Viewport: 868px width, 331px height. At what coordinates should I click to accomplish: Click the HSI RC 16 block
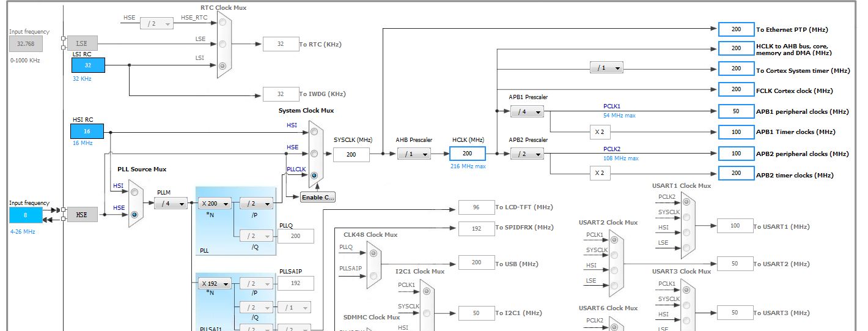[x=87, y=131]
